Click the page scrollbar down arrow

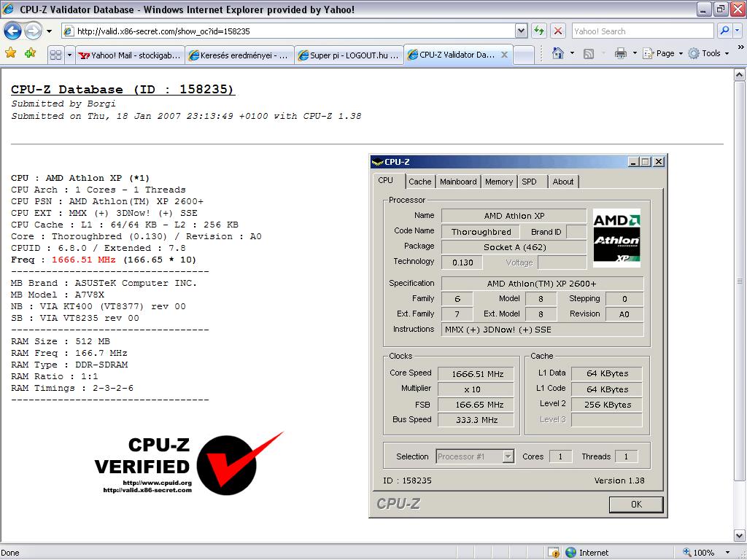pyautogui.click(x=740, y=536)
